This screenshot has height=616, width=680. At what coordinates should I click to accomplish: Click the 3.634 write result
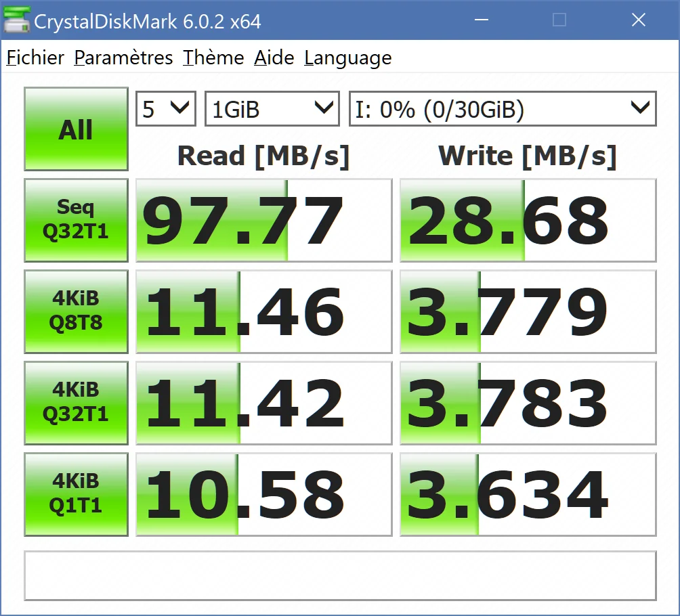(x=528, y=495)
